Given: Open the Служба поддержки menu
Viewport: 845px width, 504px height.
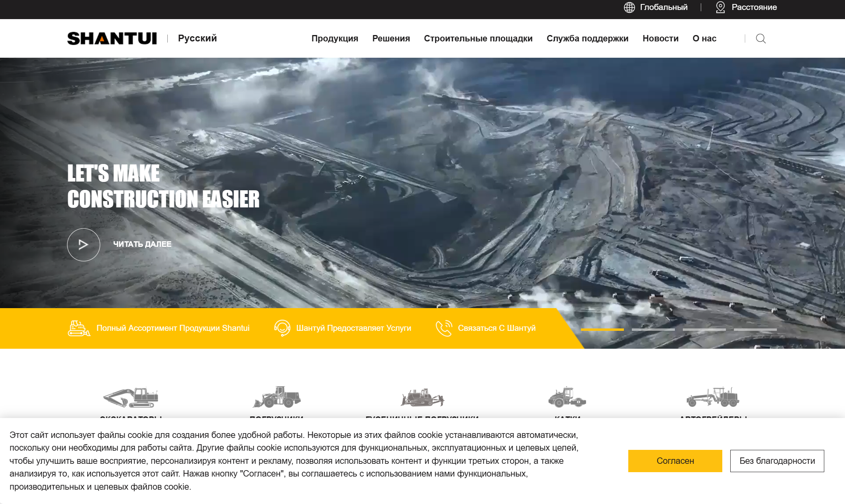Looking at the screenshot, I should (587, 39).
